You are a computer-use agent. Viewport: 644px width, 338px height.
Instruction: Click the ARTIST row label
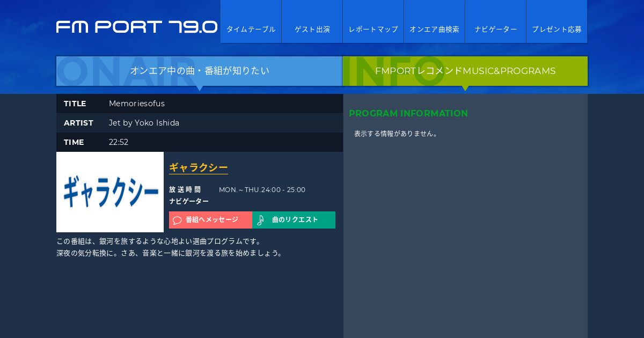[x=78, y=123]
